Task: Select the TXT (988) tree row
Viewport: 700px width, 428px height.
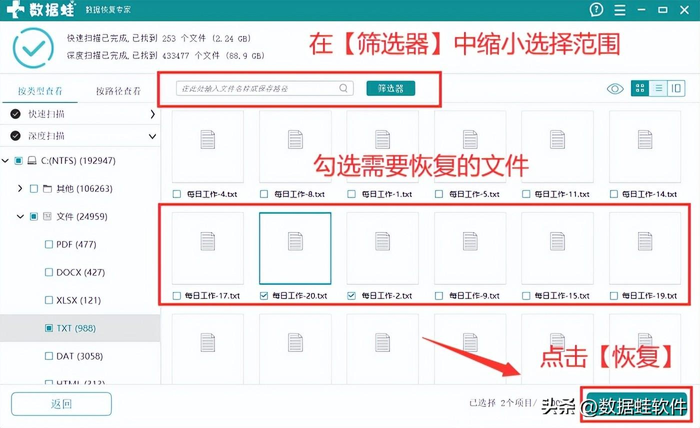Action: pyautogui.click(x=80, y=328)
